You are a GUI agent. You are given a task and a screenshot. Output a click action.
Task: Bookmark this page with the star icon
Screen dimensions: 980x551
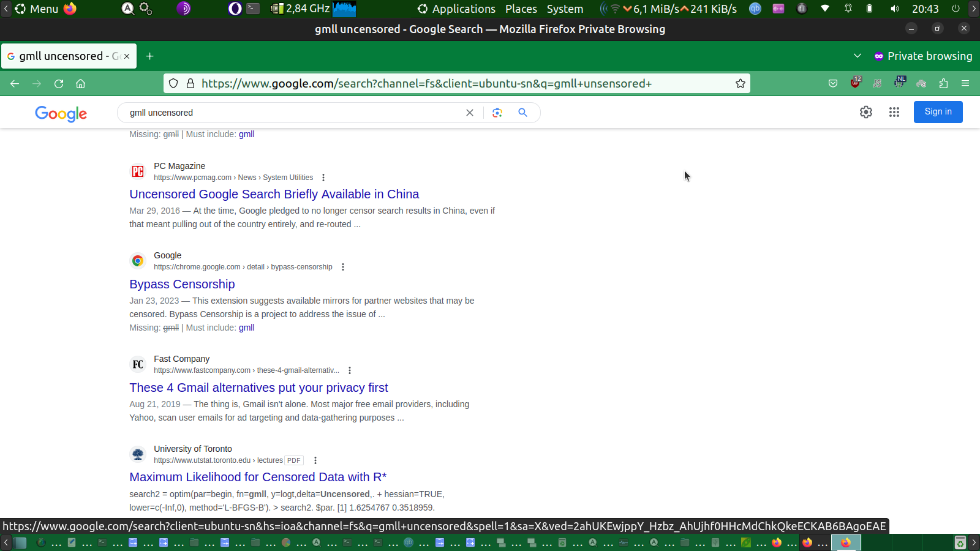(x=741, y=83)
